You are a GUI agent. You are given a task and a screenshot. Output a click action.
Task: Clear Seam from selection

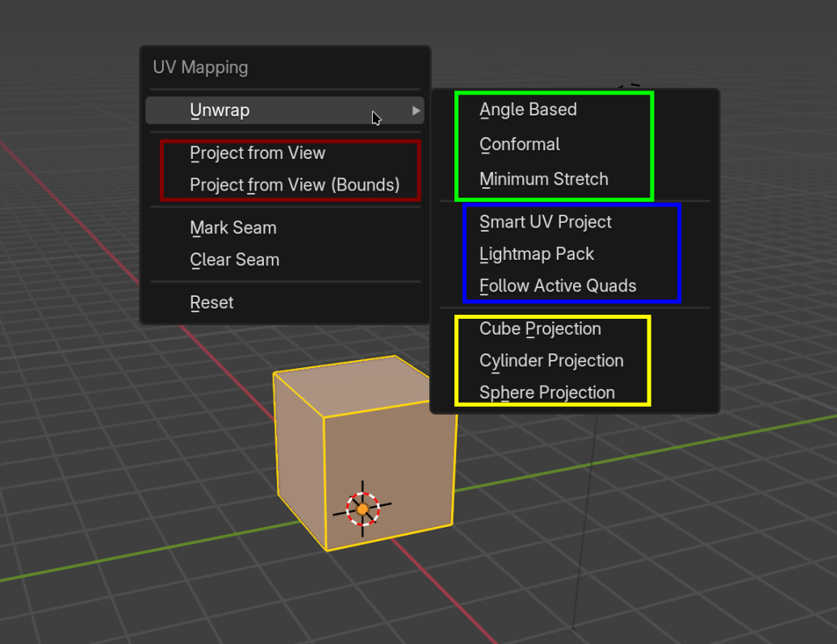(x=235, y=260)
